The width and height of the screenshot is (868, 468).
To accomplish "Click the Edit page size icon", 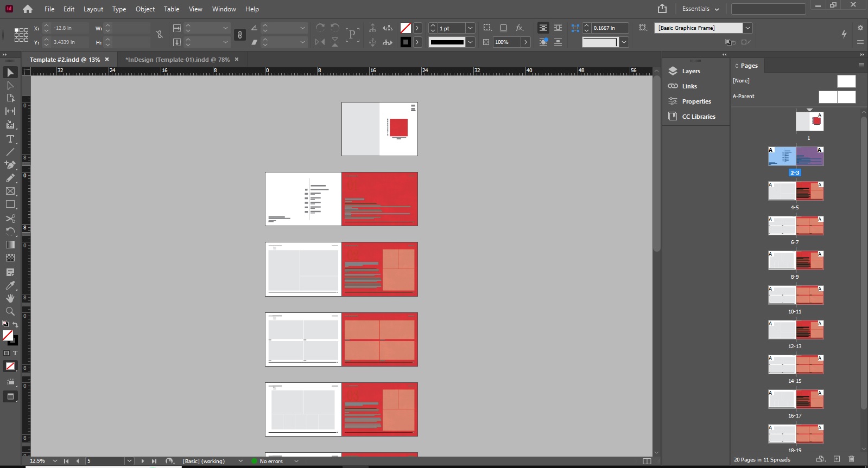I will click(820, 459).
